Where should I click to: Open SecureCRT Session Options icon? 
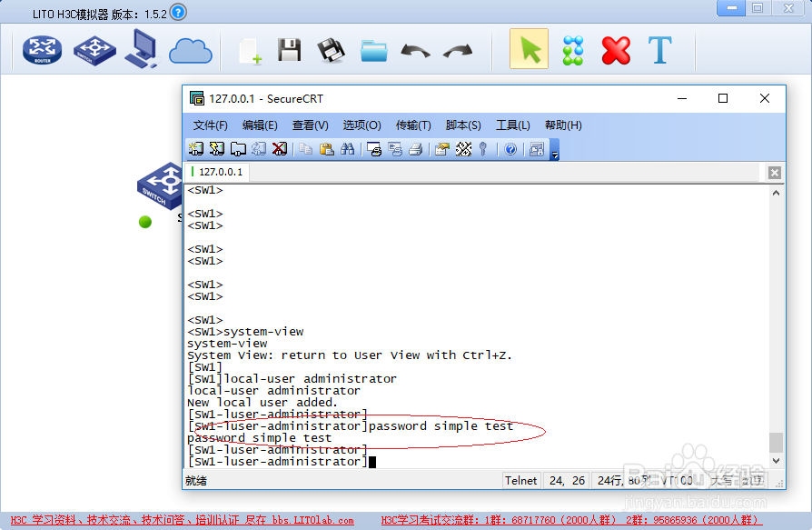click(441, 149)
